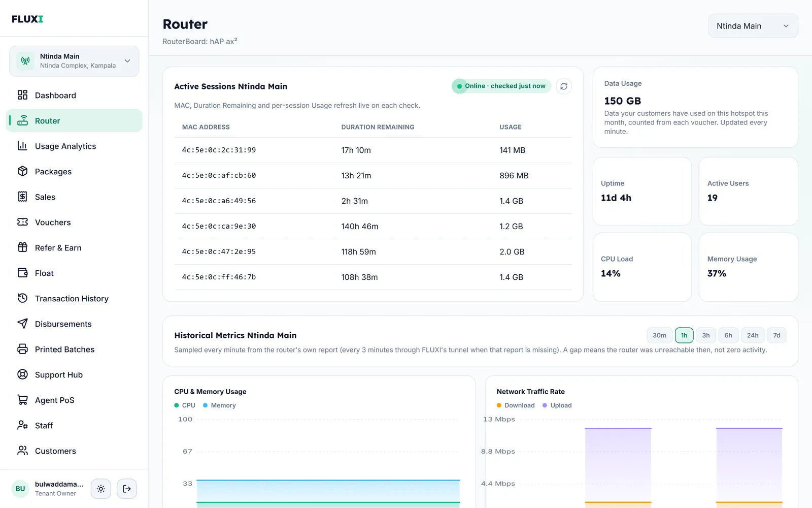Expand the sidebar Ntinda Main location chevron
The width and height of the screenshot is (812, 508).
[127, 61]
